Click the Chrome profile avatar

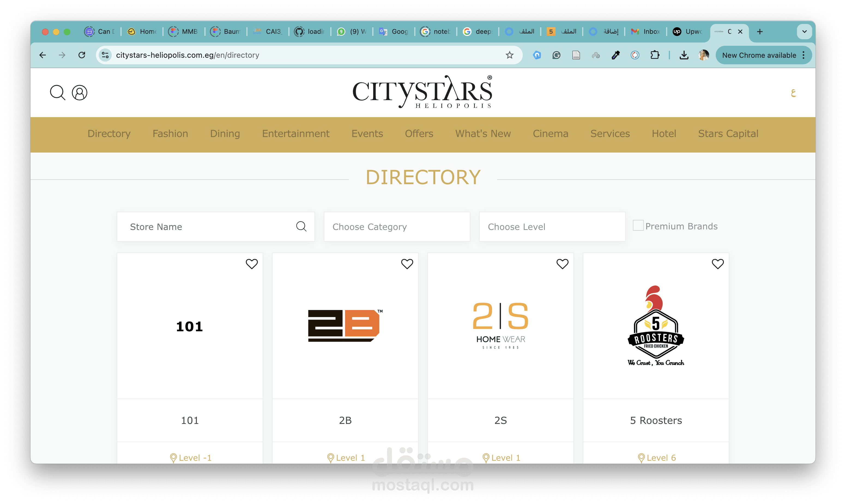704,55
